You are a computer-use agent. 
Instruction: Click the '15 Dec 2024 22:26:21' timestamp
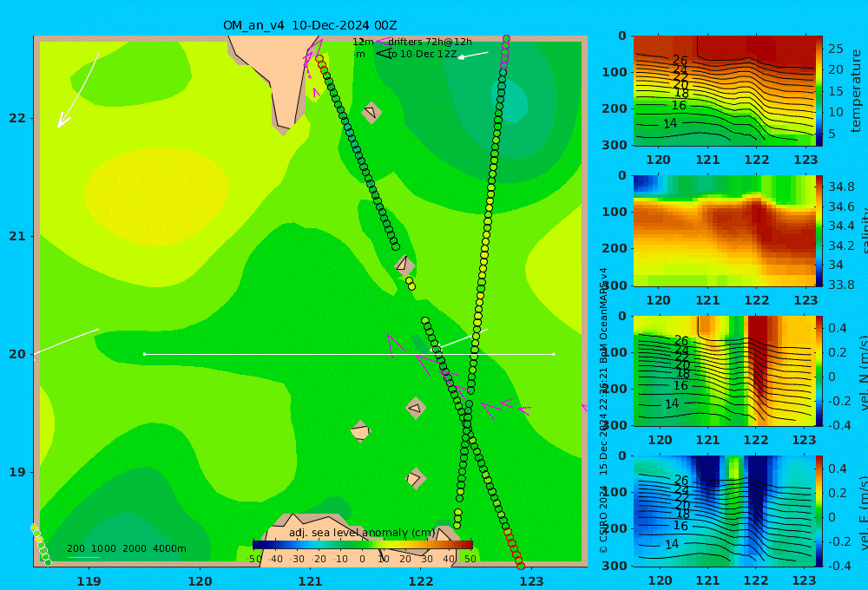[603, 423]
